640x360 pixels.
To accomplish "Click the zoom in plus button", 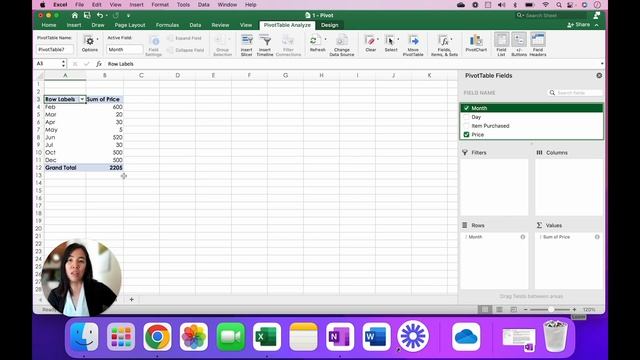I will (574, 310).
